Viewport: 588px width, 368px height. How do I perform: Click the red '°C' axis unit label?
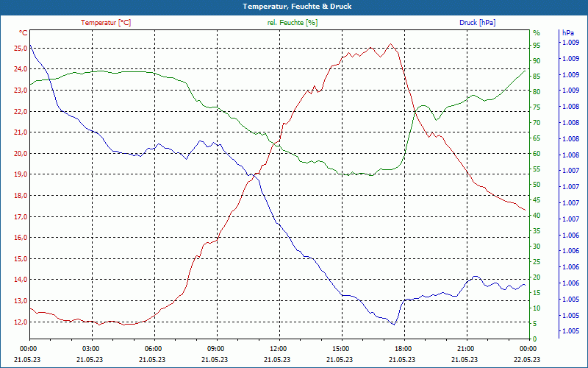[24, 33]
